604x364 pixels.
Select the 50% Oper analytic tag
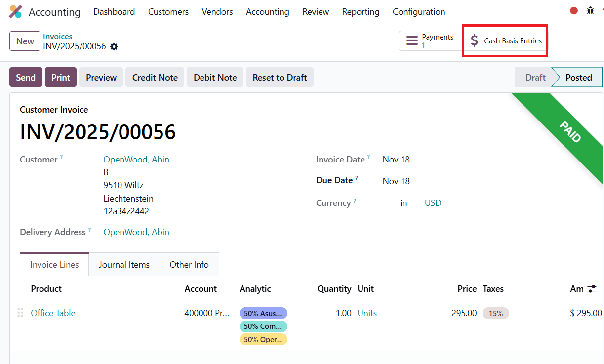coord(263,339)
